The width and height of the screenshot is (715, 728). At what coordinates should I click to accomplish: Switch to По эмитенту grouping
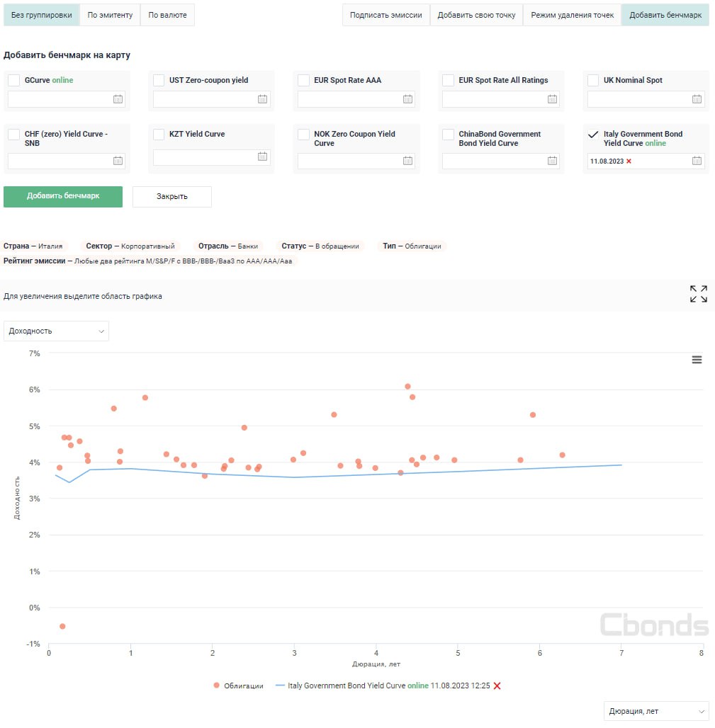[110, 15]
